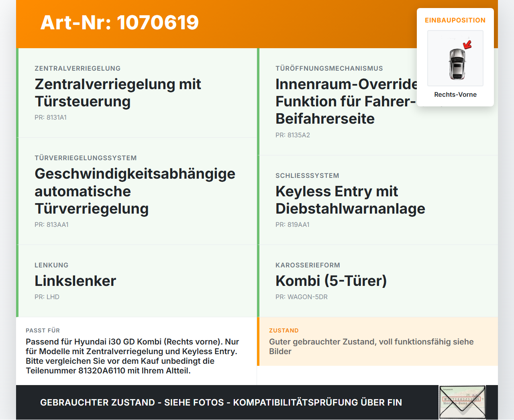Viewport: 514px width, 420px height.
Task: Click the TÜRÖFFNUNGSMECHANISMUS label
Action: click(x=329, y=68)
